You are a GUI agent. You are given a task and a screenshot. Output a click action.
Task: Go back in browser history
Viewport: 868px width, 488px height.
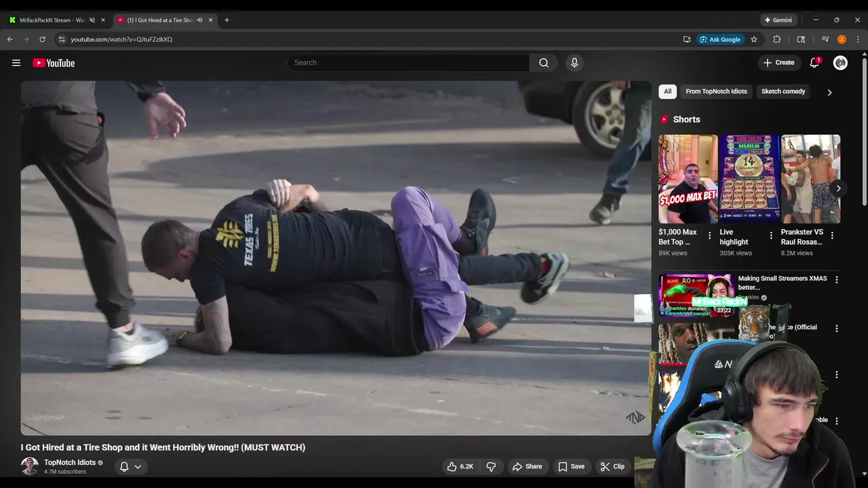(x=10, y=39)
